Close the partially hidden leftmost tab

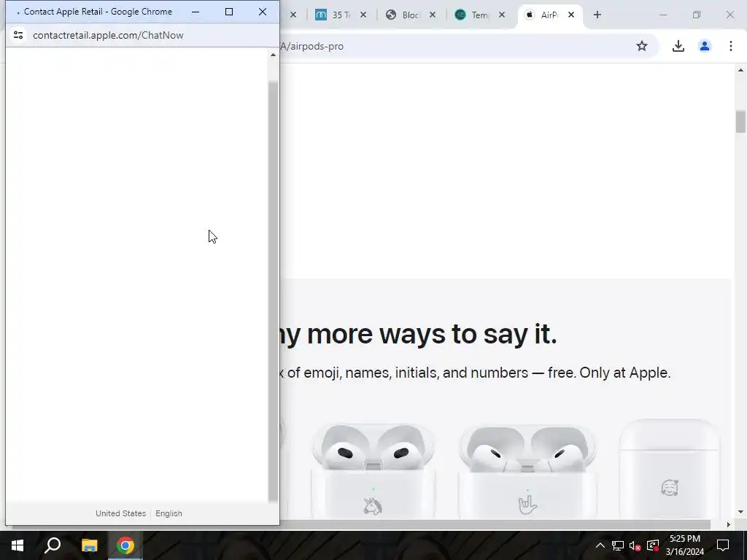(x=293, y=15)
